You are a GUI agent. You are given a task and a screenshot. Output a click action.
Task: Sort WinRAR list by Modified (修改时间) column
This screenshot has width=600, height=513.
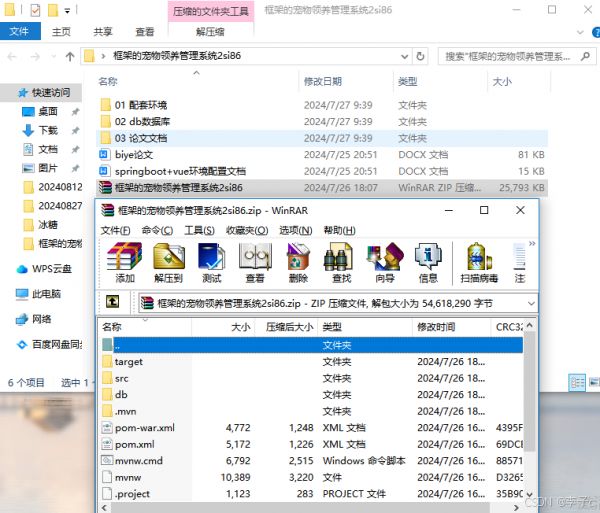(452, 327)
